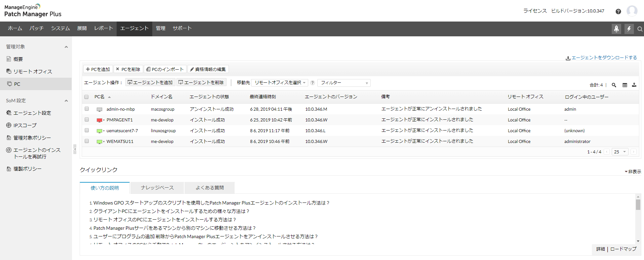Click the green WEMATSU11 computer icon

[x=99, y=142]
